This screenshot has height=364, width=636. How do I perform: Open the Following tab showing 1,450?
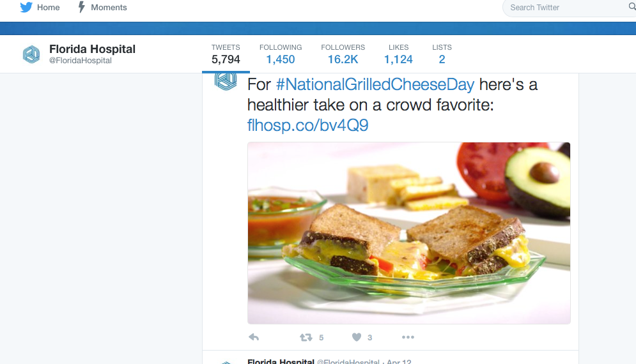click(x=281, y=54)
